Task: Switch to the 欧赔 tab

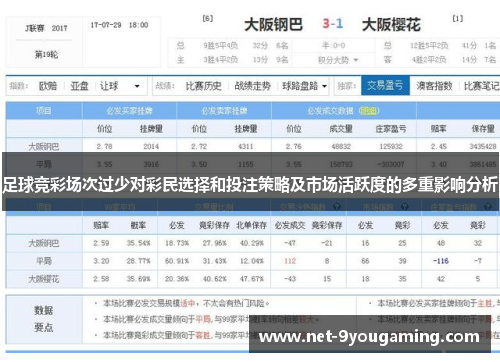Action: (x=48, y=86)
